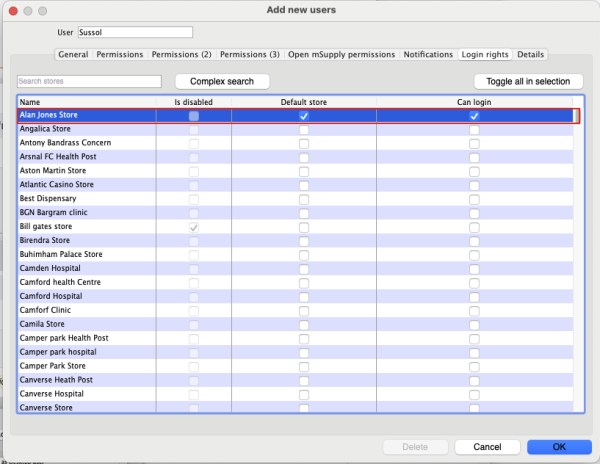Tick Can login for Angalica Store
The image size is (600, 464).
(474, 130)
